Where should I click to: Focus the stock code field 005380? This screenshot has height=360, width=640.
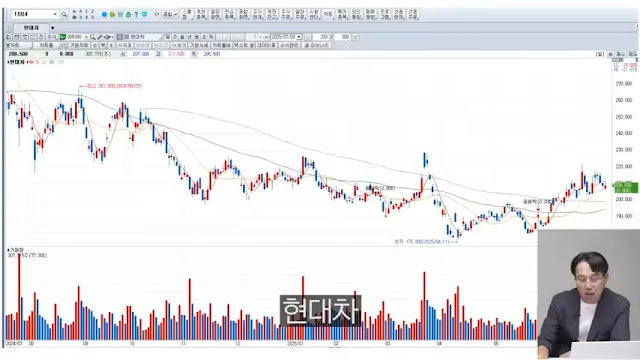(75, 37)
